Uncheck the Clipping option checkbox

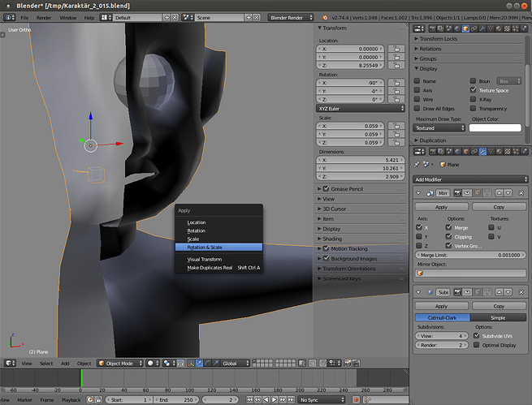[448, 236]
